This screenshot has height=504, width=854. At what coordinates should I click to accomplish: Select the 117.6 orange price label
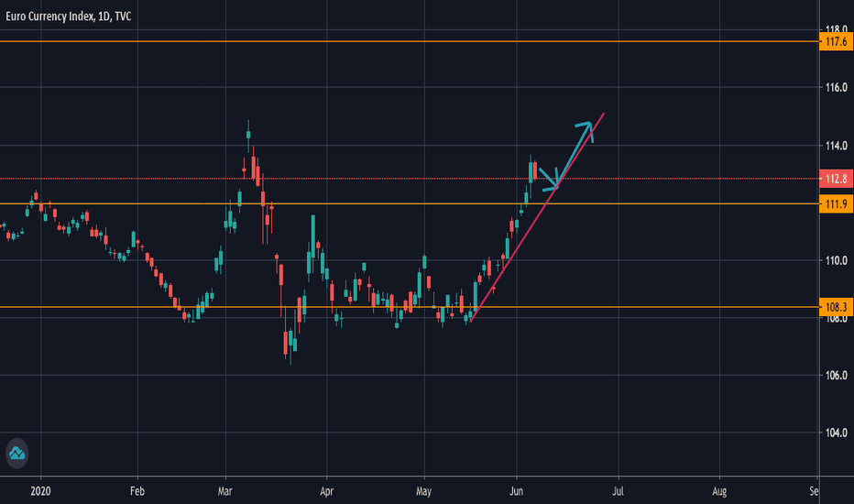pyautogui.click(x=836, y=42)
